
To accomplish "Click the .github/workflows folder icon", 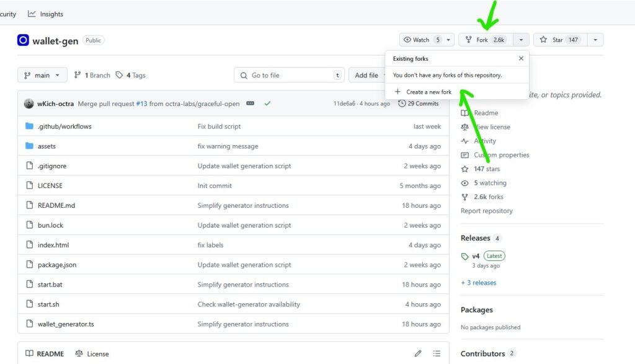I will pos(29,126).
